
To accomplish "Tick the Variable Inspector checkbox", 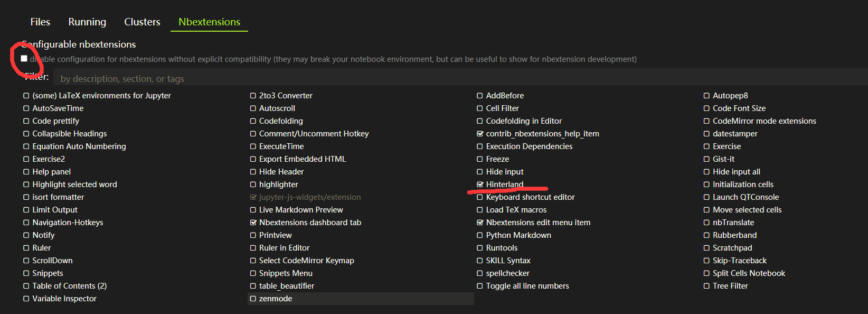I will (26, 299).
